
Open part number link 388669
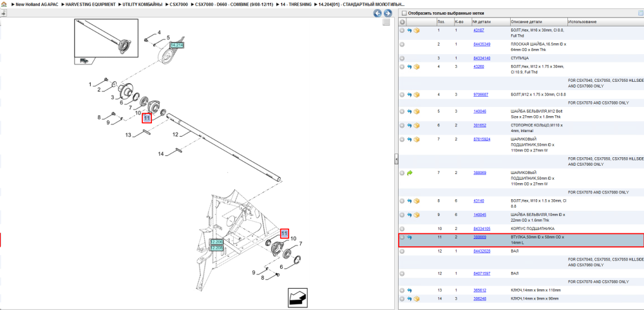click(480, 237)
